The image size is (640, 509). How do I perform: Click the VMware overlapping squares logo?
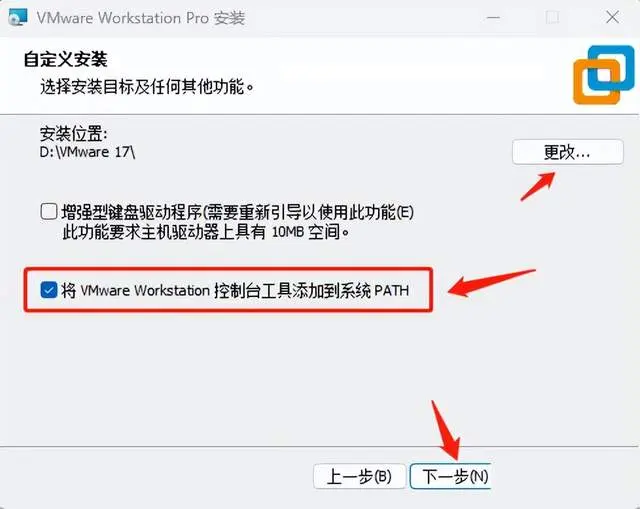604,75
